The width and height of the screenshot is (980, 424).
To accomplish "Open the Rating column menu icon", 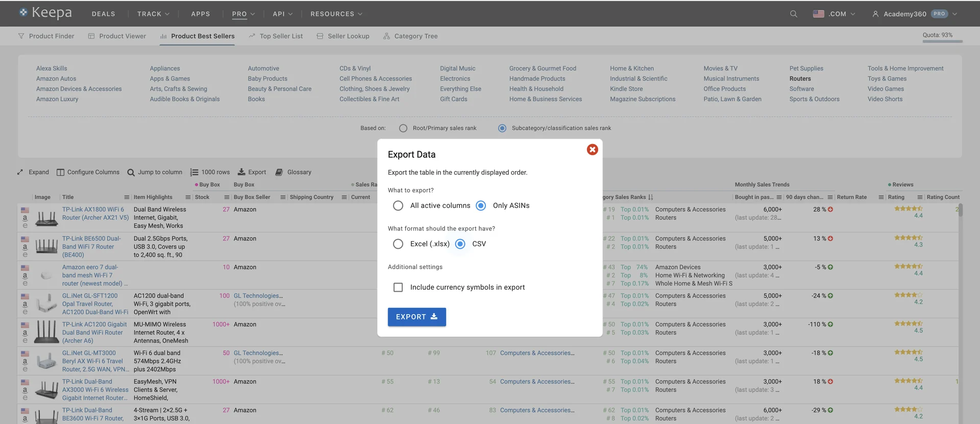I will (x=920, y=197).
